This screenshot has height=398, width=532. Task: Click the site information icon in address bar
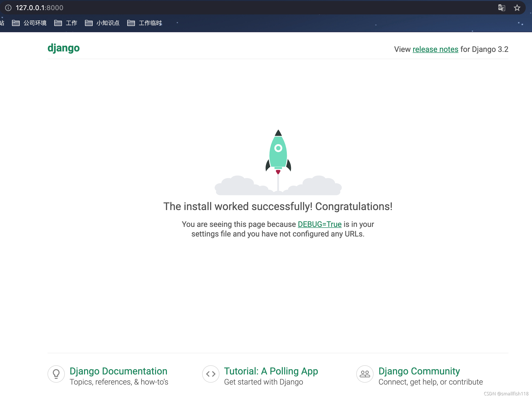point(9,8)
